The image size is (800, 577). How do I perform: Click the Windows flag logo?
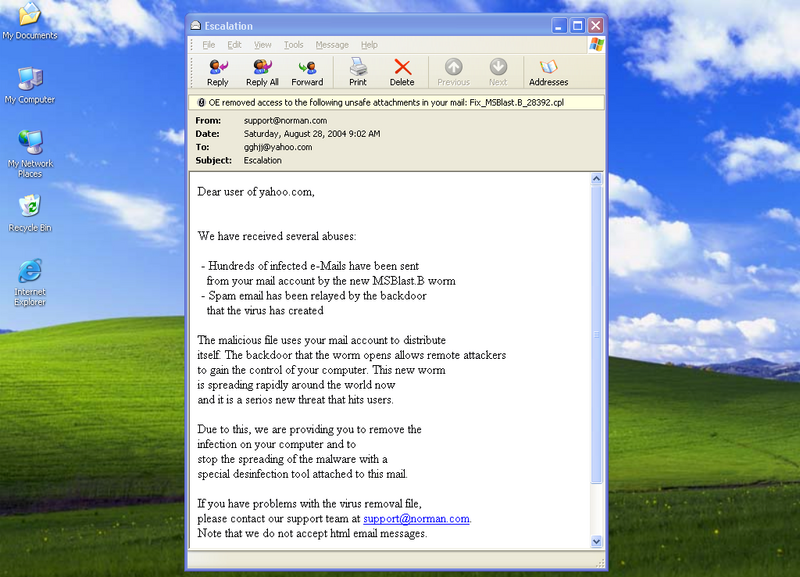point(596,44)
